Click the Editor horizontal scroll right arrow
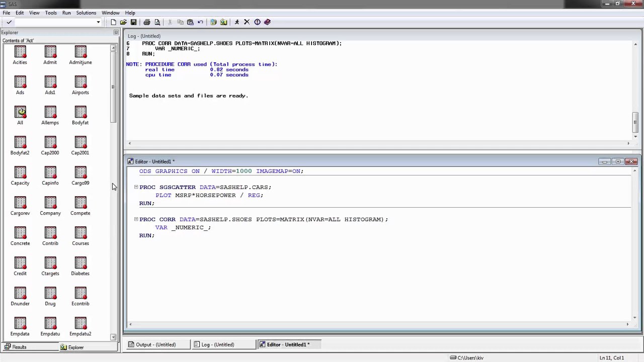 [x=628, y=324]
